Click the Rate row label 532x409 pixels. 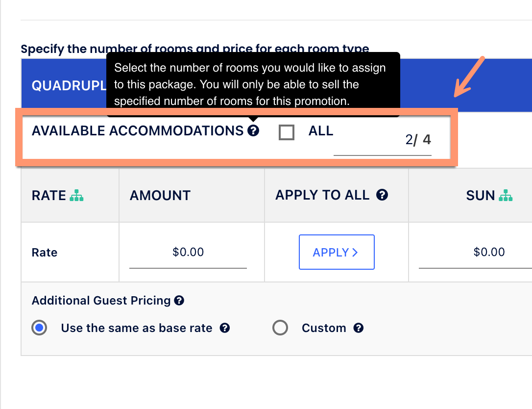point(45,253)
